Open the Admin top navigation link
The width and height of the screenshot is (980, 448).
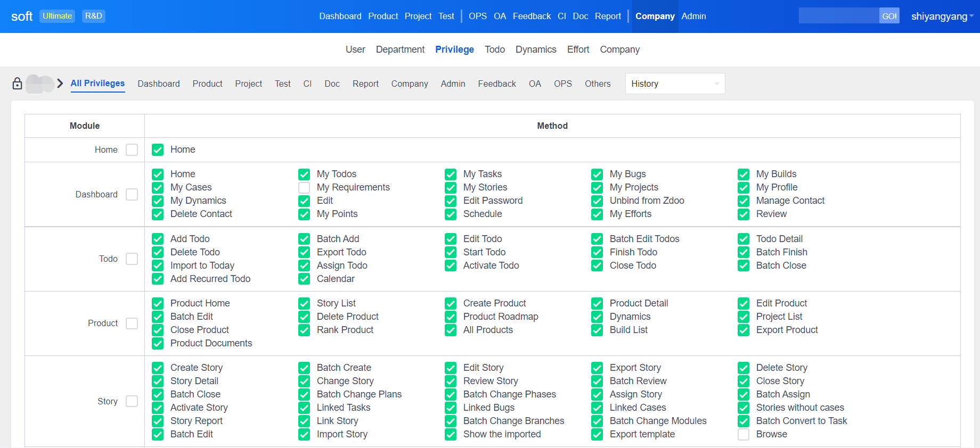(693, 16)
